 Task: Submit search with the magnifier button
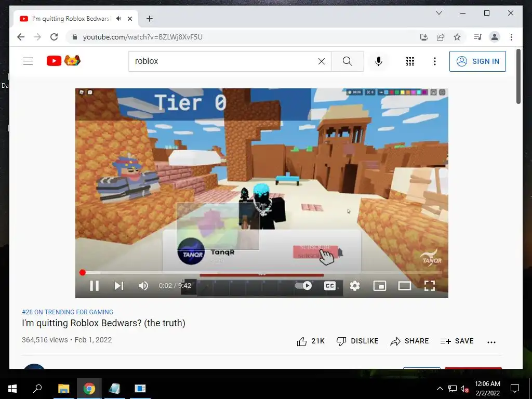coord(348,61)
